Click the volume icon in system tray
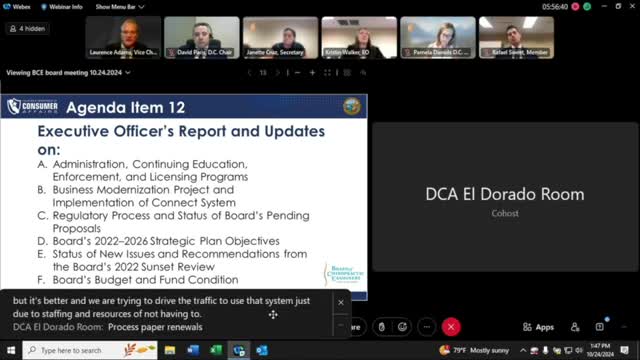 tap(579, 350)
